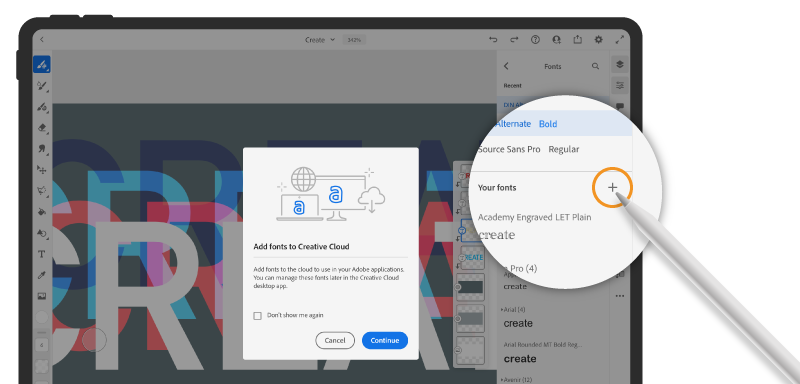The height and width of the screenshot is (384, 800).
Task: Undo the last action
Action: click(493, 39)
